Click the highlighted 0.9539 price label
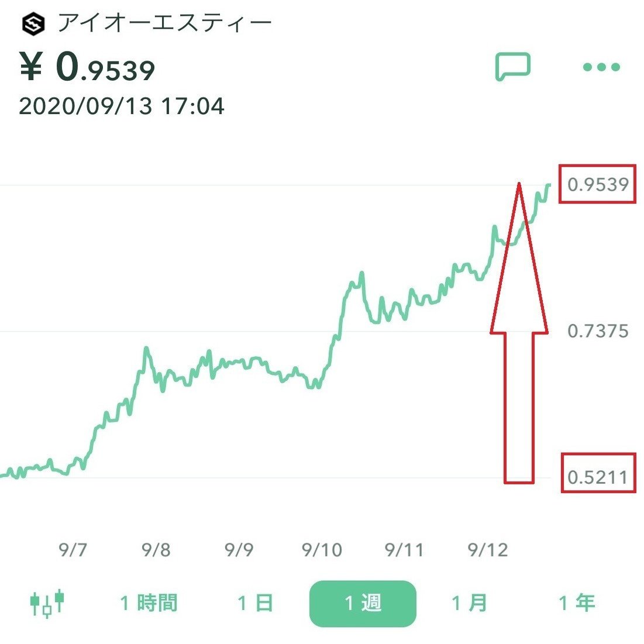Screen dimensions: 644x644 click(598, 184)
